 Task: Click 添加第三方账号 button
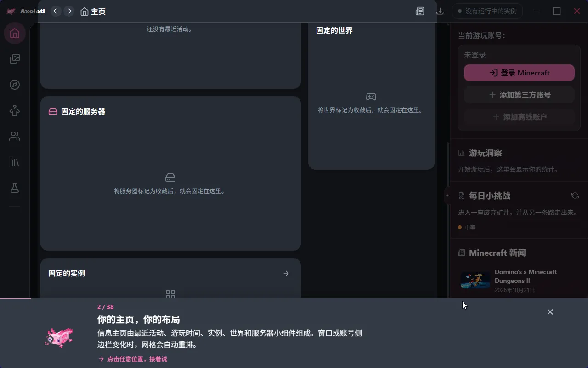[519, 95]
